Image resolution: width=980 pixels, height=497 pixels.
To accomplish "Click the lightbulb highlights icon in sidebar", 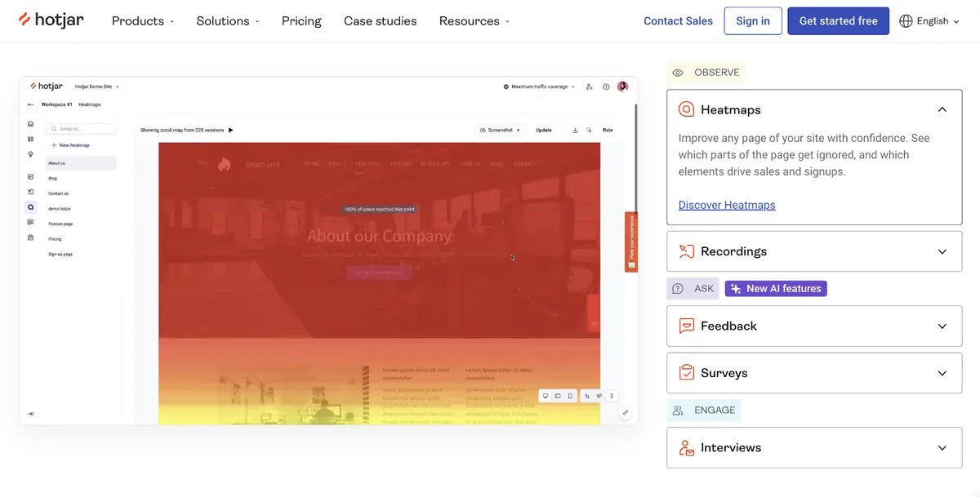I will pos(31,154).
